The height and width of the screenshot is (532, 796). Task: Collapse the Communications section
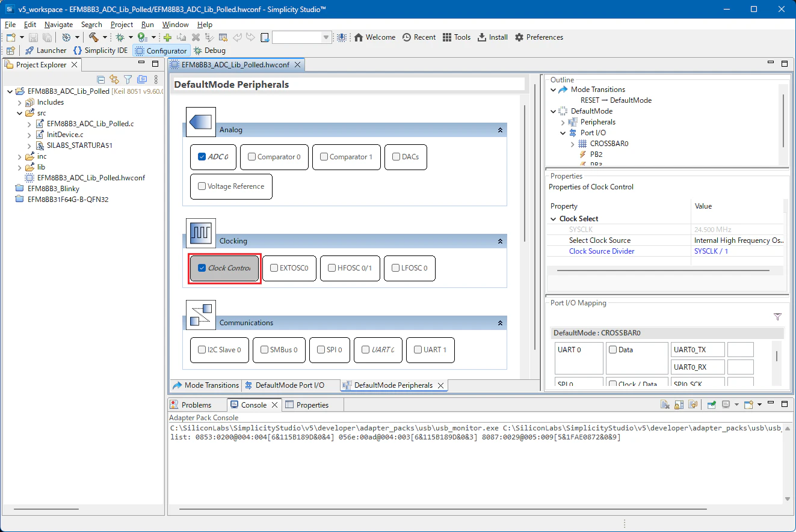pyautogui.click(x=500, y=323)
